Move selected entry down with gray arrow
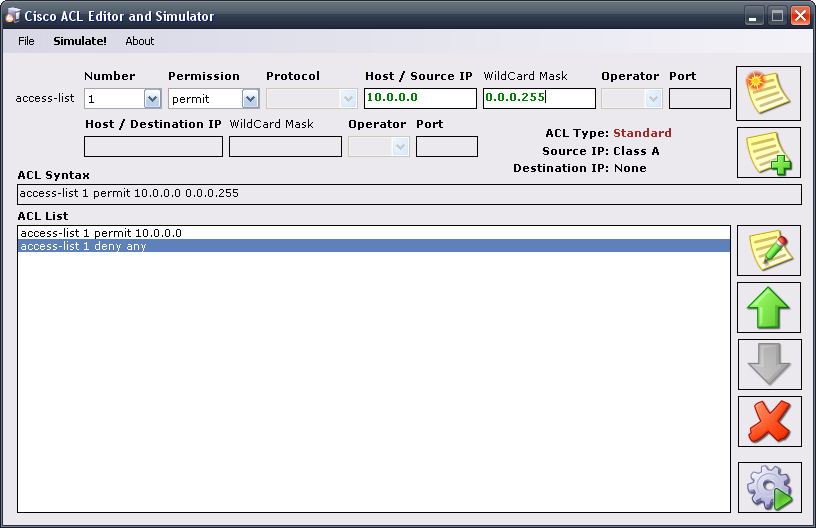 coord(769,364)
